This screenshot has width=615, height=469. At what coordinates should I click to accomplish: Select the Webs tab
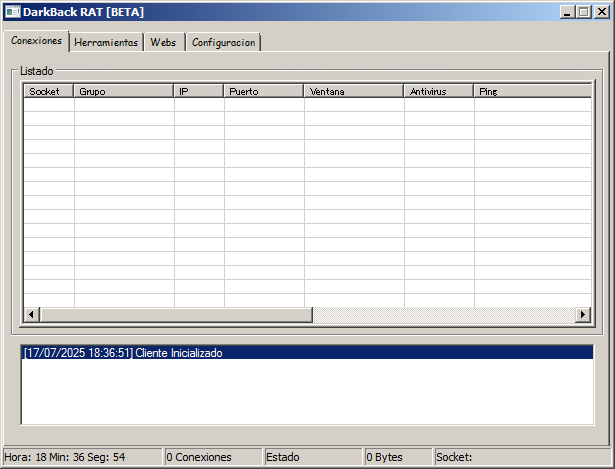coord(163,42)
